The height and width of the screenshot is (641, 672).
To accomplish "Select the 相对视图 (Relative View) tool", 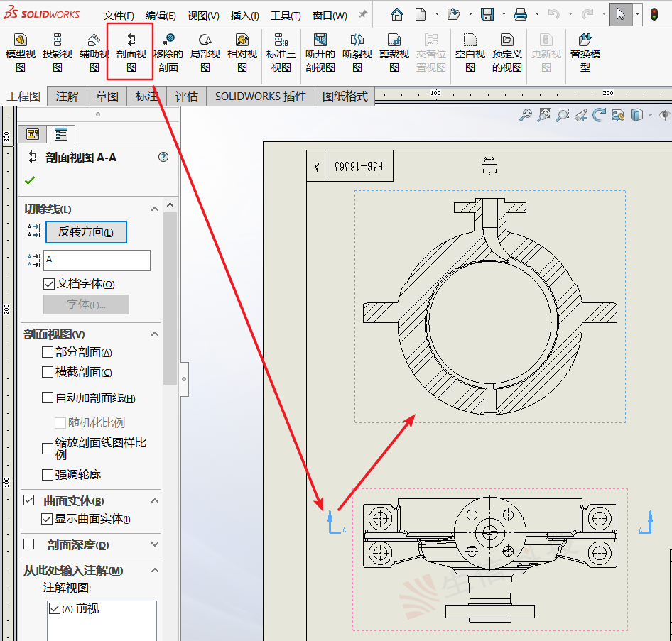I will (242, 53).
